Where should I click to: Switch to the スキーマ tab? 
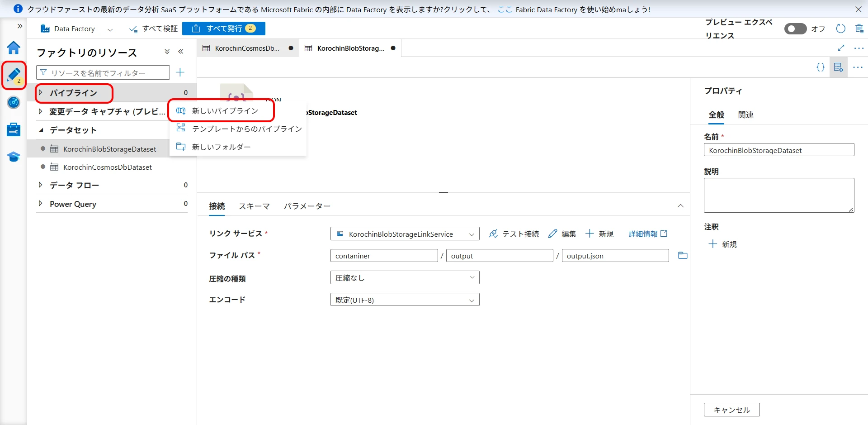[254, 206]
